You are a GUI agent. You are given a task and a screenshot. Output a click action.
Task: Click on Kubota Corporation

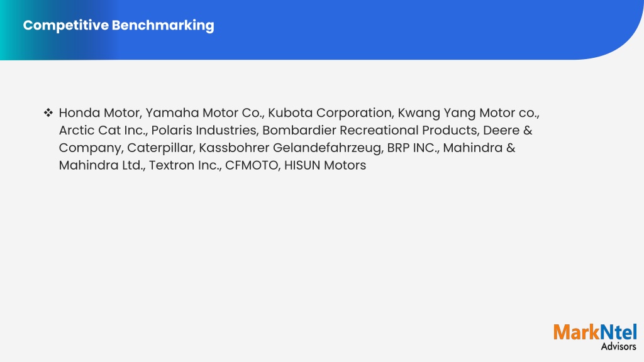click(x=331, y=113)
